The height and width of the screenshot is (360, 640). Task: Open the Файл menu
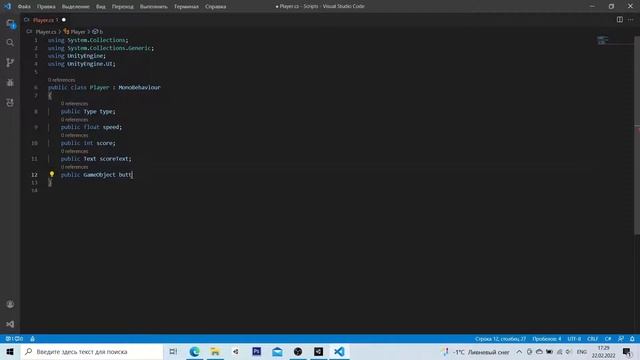coord(24,7)
